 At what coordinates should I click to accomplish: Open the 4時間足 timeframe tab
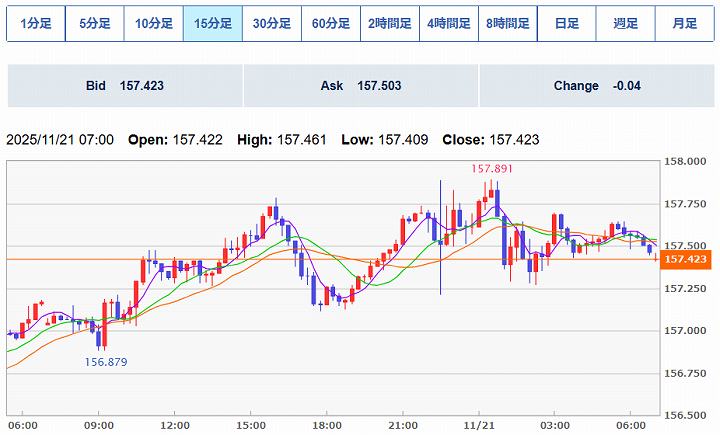click(448, 23)
